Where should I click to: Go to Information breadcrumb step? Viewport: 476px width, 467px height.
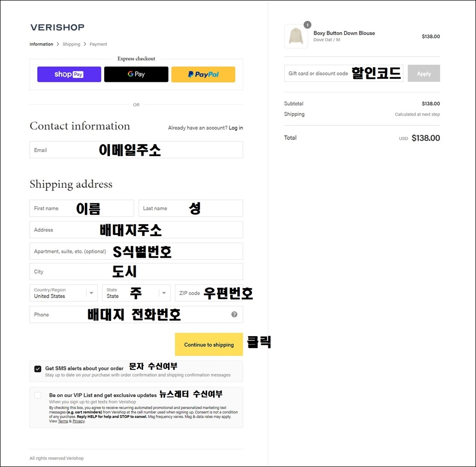[x=41, y=44]
